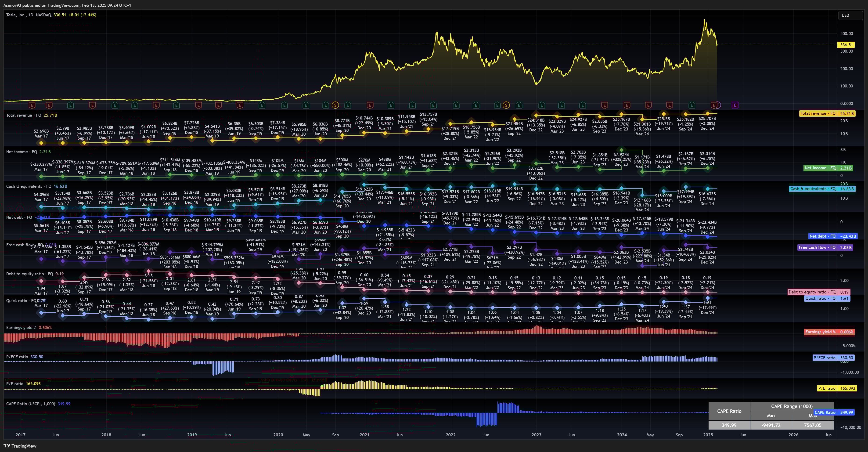Select the Net income · FQ pane legend at left

22,152
